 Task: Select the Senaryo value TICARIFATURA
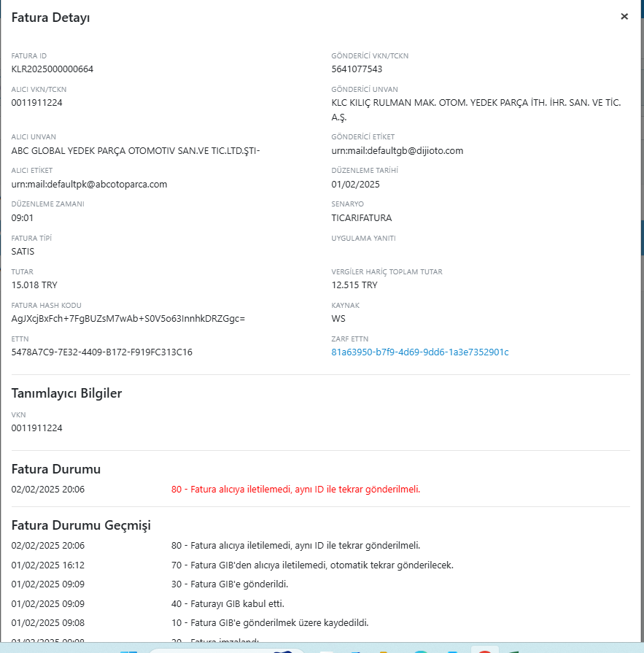pos(362,218)
